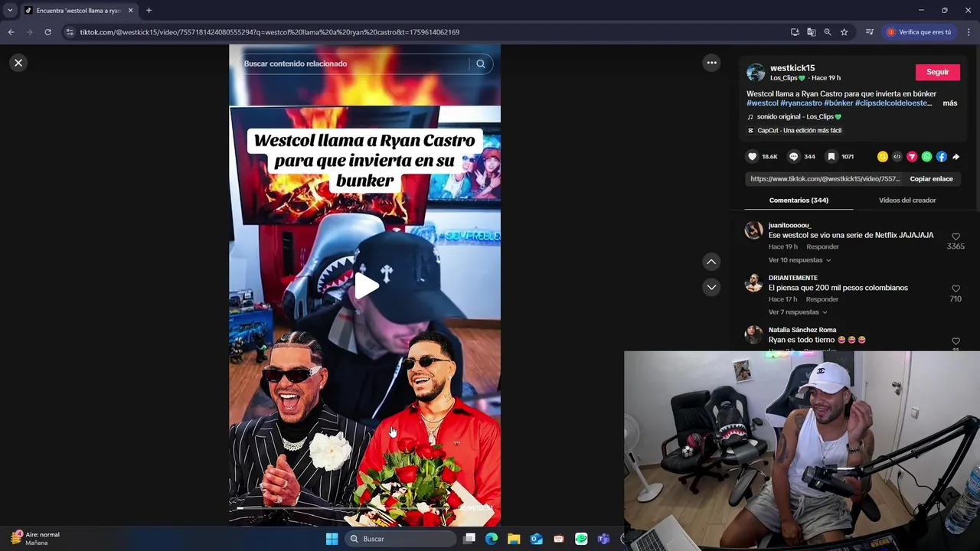
Task: Save video with bookmark icon
Action: (x=831, y=156)
